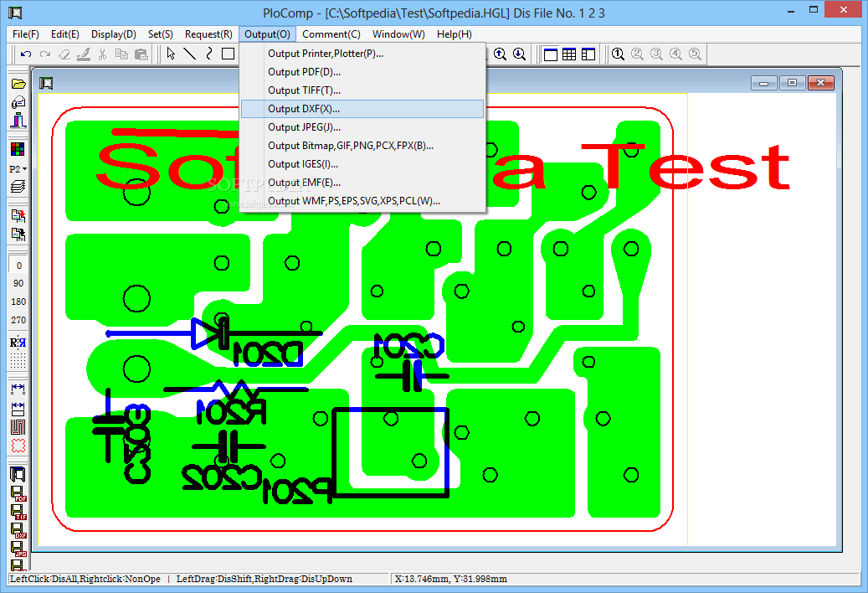
Task: Click the save-as-PDF disk icon
Action: click(18, 494)
